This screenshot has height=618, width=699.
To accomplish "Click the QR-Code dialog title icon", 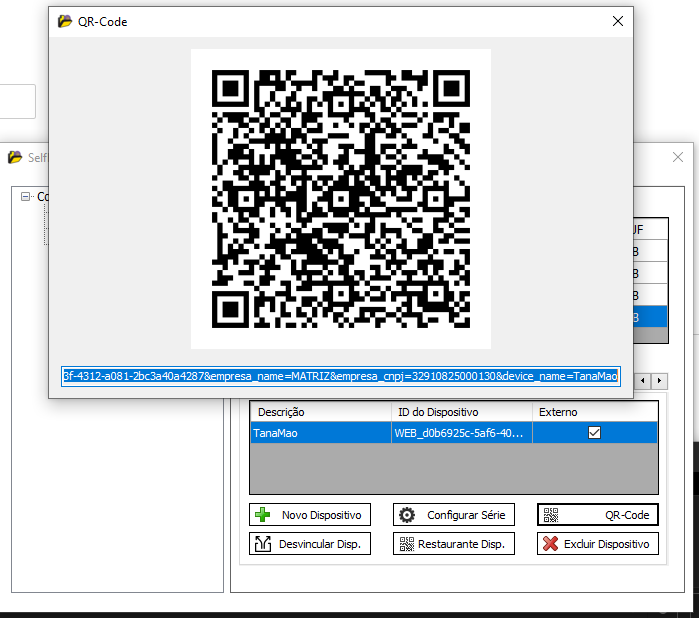I will point(65,21).
